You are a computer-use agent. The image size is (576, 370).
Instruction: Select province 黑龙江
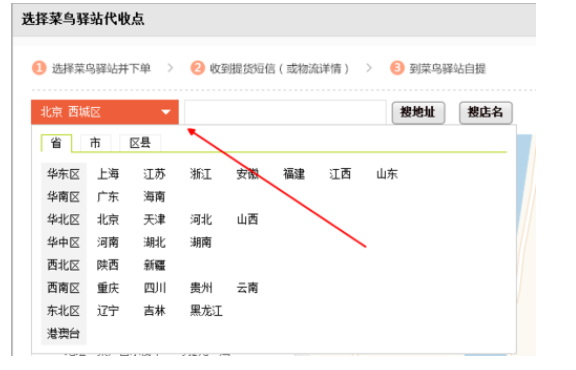[206, 311]
